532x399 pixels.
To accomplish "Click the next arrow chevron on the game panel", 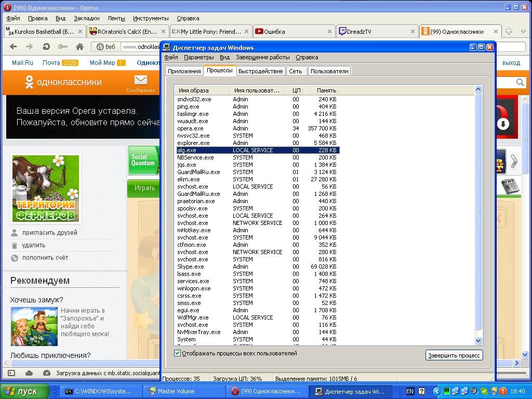I will coord(514,162).
